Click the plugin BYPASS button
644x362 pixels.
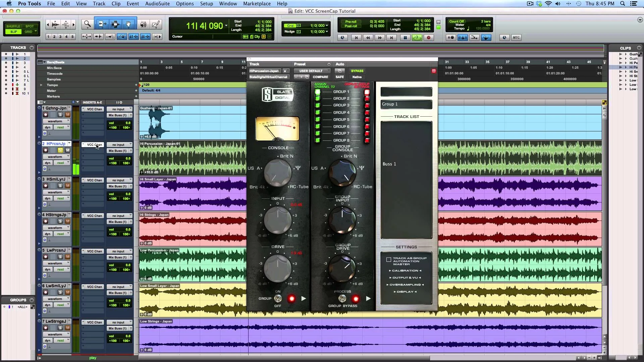[x=357, y=71]
